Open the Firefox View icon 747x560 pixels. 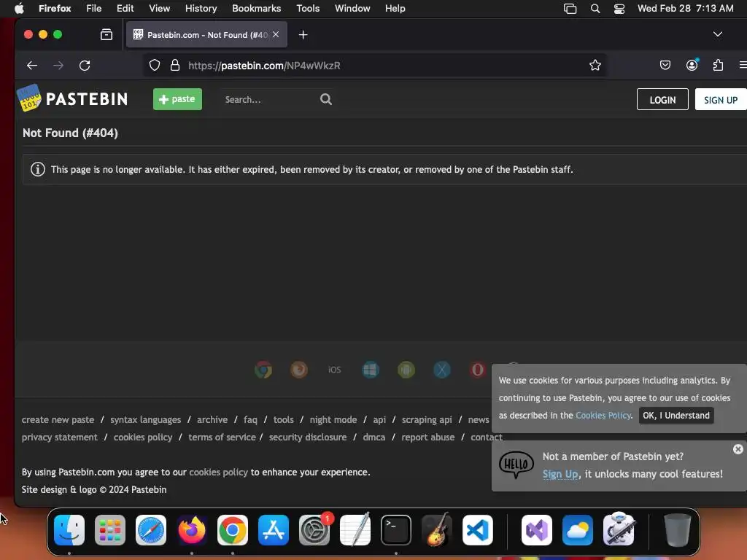tap(107, 34)
